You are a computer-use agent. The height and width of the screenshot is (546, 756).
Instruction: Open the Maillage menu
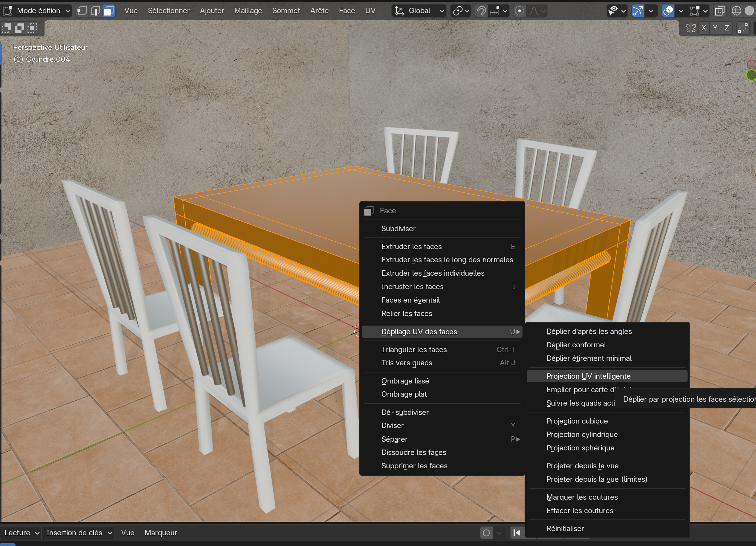(x=248, y=11)
